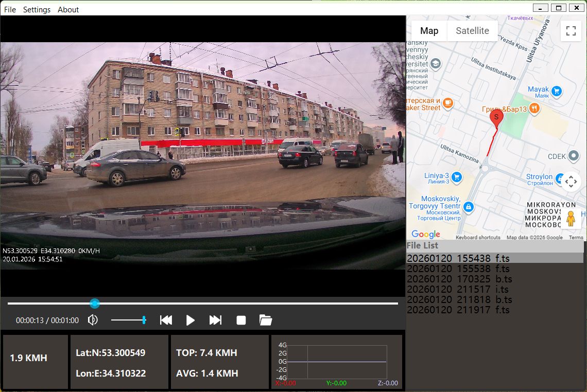Click the 00:00:13 / 00:01:00 timestamp
The image size is (587, 392).
coord(47,320)
